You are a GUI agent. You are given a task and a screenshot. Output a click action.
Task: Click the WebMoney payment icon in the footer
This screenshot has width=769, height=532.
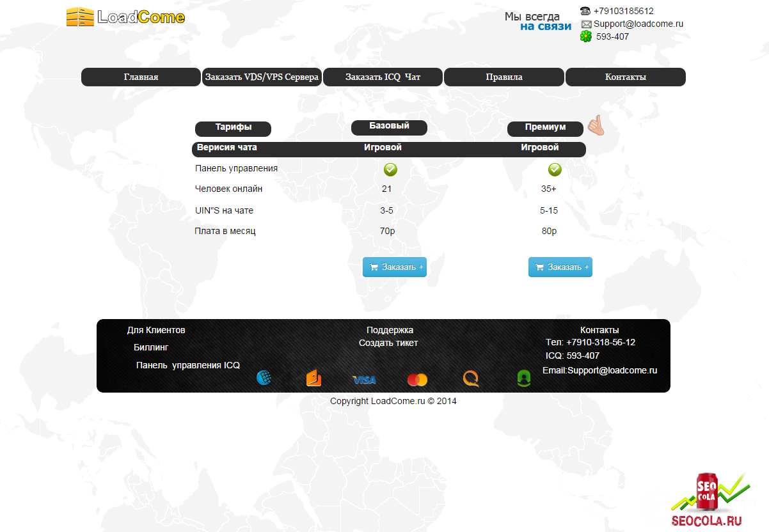tap(264, 379)
